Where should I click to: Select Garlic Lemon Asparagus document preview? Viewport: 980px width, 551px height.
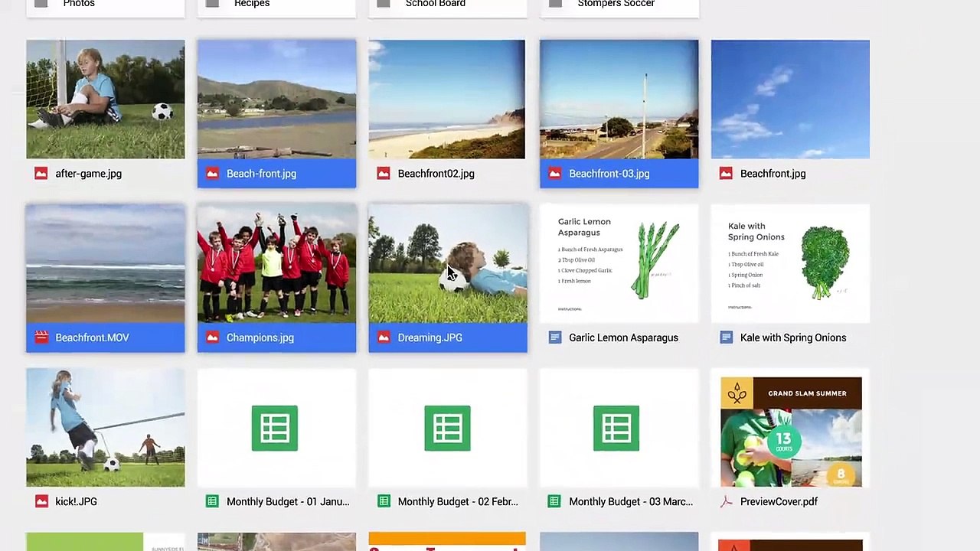(x=619, y=263)
